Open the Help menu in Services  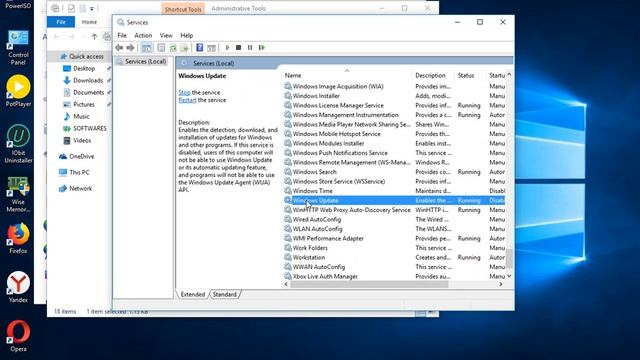point(187,36)
